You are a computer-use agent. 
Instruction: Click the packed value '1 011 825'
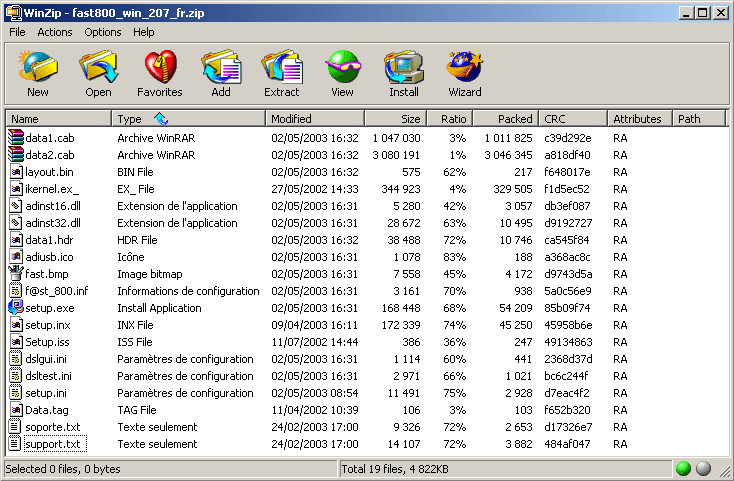(508, 138)
